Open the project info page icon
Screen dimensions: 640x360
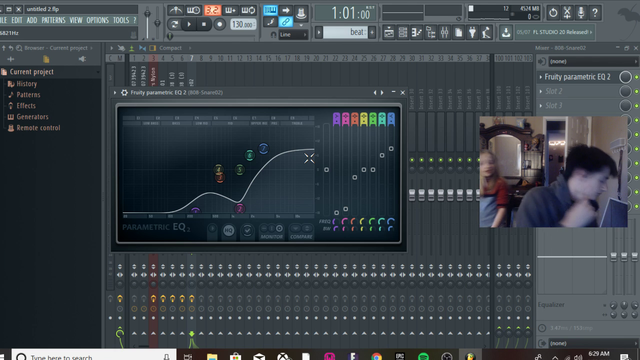coord(458,33)
